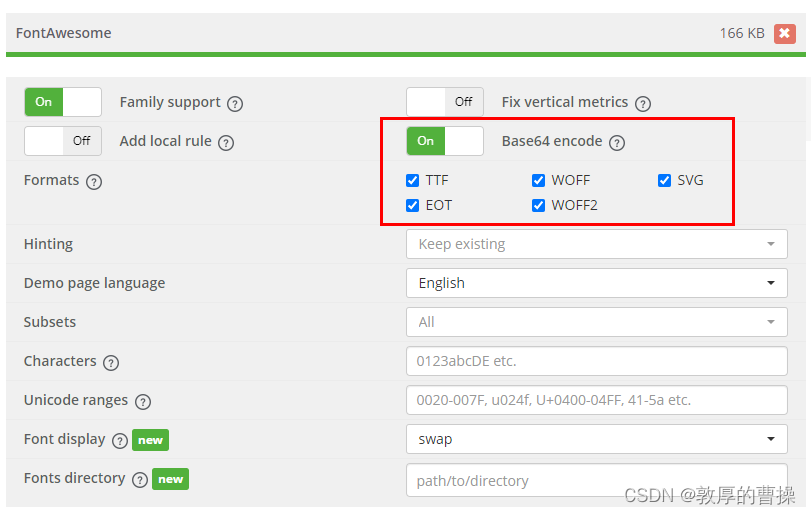This screenshot has height=514, width=811.
Task: Focus the Unicode ranges input field
Action: [597, 400]
